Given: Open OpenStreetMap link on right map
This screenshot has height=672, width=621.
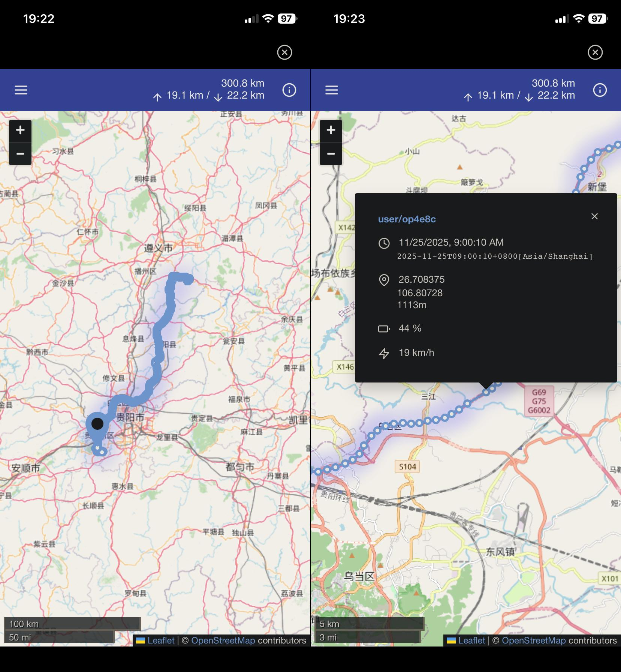Looking at the screenshot, I should 534,640.
